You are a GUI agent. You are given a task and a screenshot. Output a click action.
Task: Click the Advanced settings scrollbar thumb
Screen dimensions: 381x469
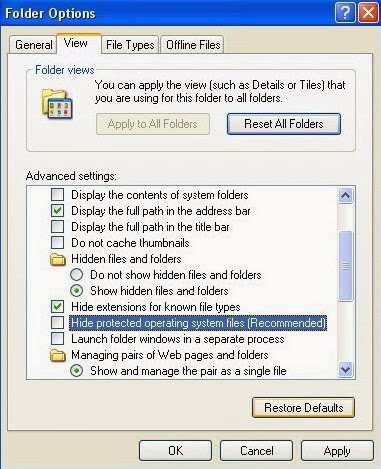pyautogui.click(x=345, y=266)
